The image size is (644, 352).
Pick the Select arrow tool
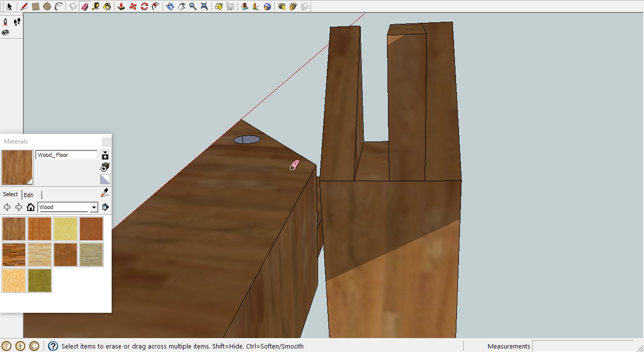tap(9, 6)
